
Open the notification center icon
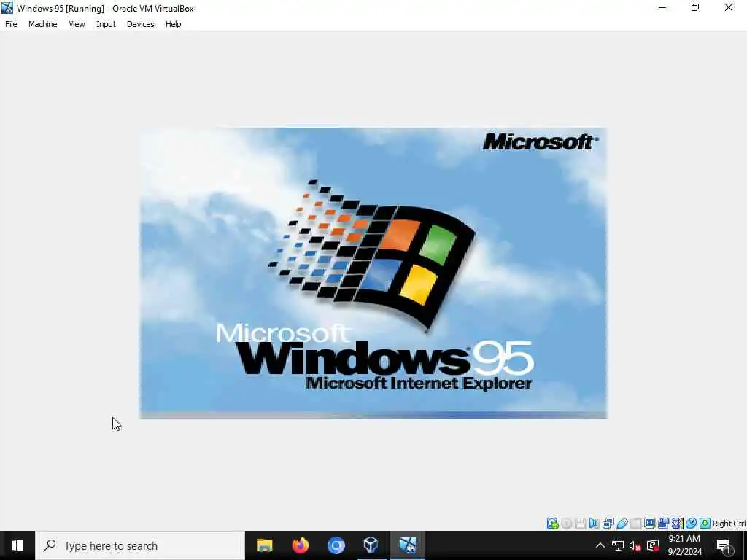coord(724,545)
